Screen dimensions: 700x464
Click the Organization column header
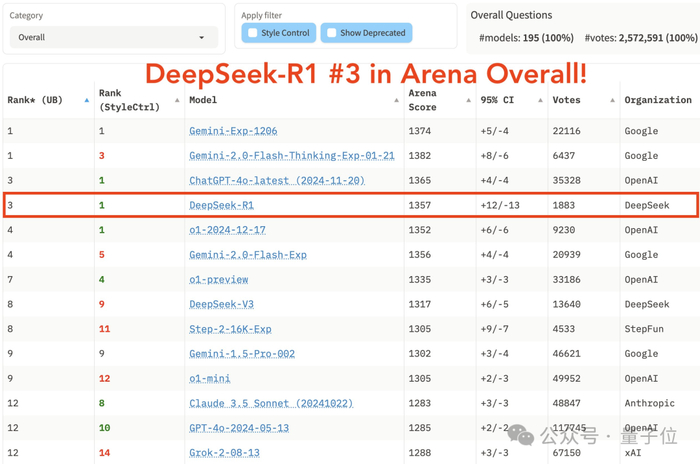(x=658, y=100)
